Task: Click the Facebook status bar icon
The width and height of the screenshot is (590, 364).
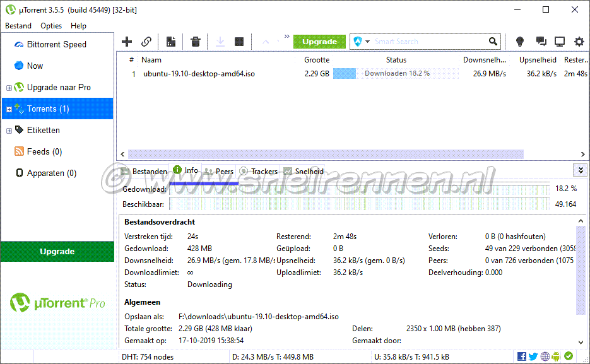Action: (521, 356)
